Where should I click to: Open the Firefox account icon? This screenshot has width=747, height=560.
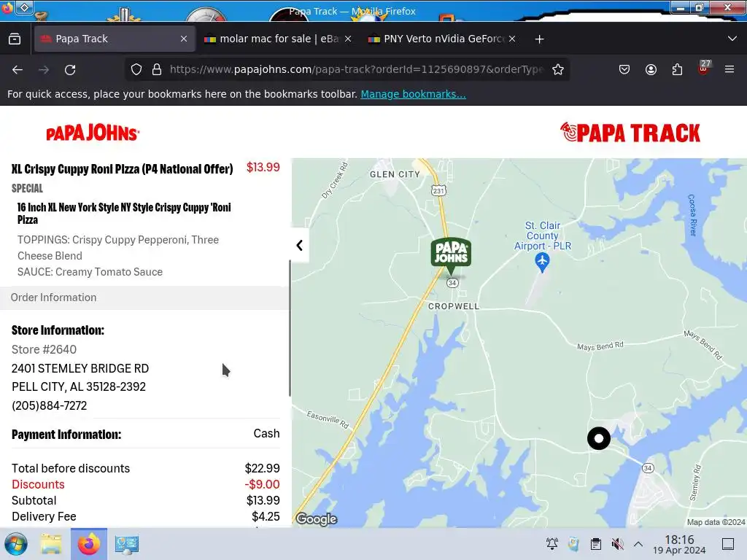point(651,69)
